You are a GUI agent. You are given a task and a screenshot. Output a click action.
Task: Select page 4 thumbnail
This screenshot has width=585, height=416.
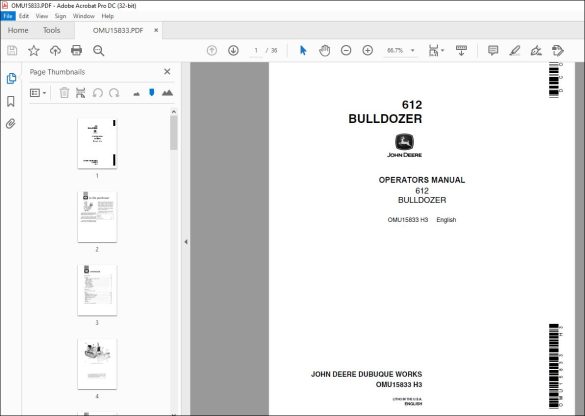click(x=97, y=364)
